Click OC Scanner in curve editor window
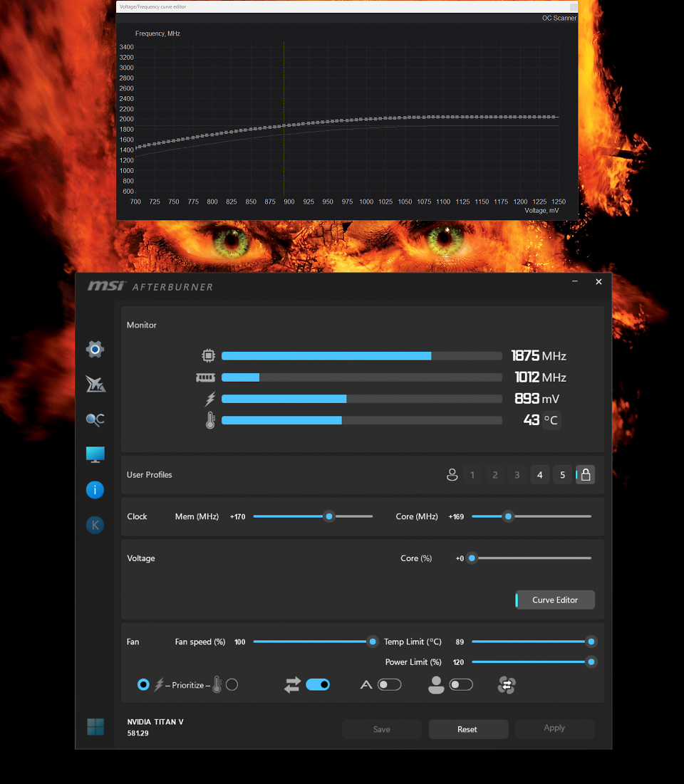The image size is (684, 784). [559, 18]
